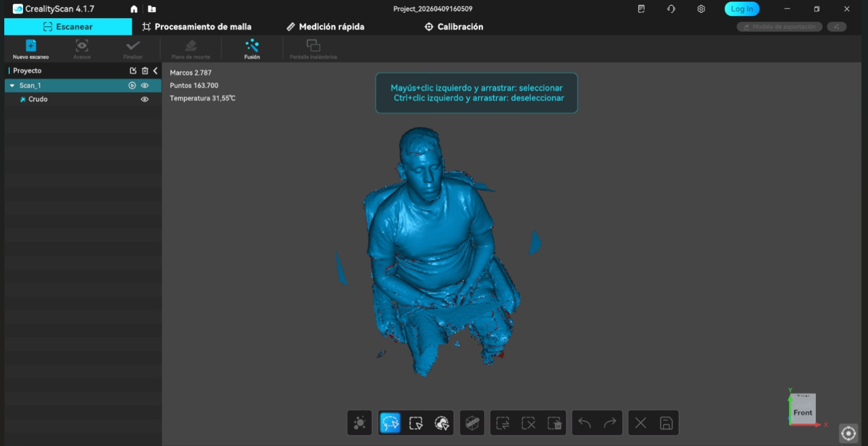Resume scanning with Scan_1 play icon
868x446 pixels.
(132, 86)
